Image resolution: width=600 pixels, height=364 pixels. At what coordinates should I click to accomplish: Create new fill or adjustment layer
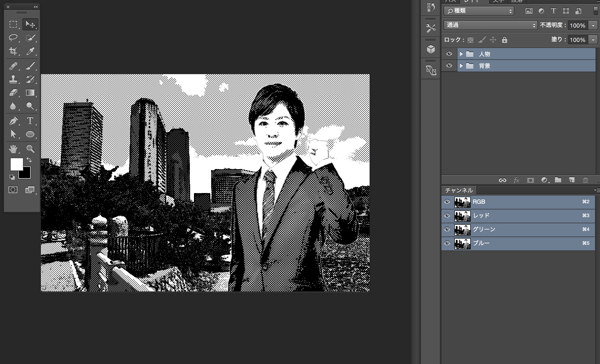pos(544,180)
